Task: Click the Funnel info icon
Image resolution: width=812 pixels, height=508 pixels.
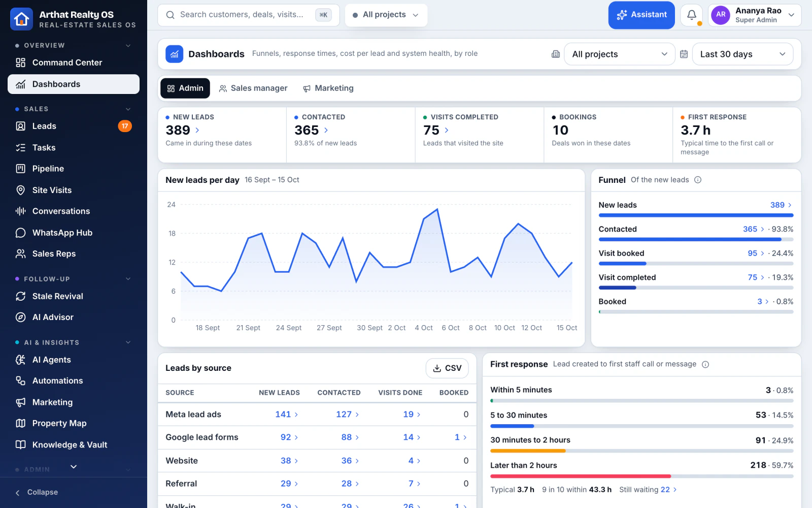Action: pyautogui.click(x=698, y=180)
